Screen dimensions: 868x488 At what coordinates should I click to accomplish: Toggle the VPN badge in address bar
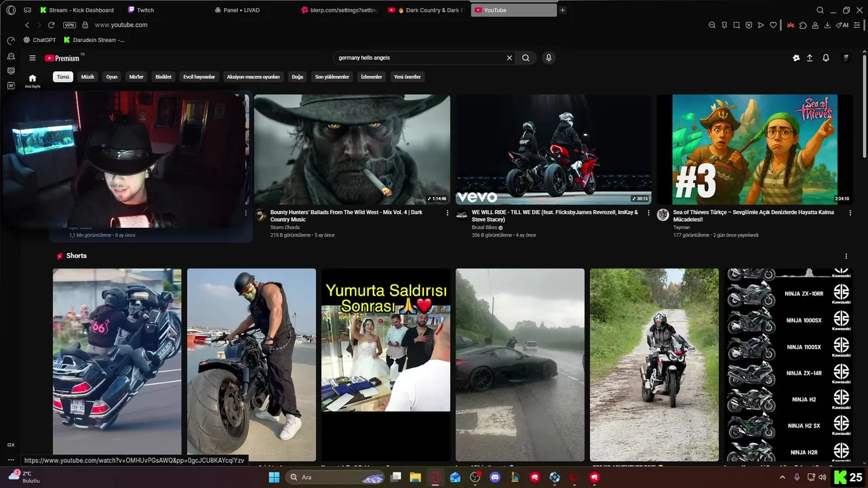(69, 25)
